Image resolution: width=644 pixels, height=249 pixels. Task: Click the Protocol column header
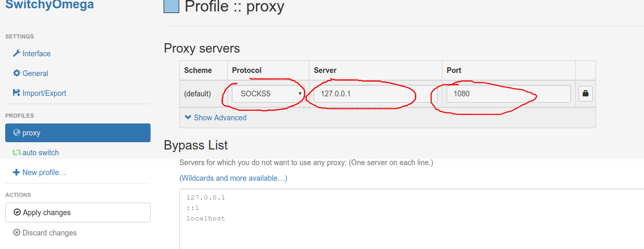268,70
